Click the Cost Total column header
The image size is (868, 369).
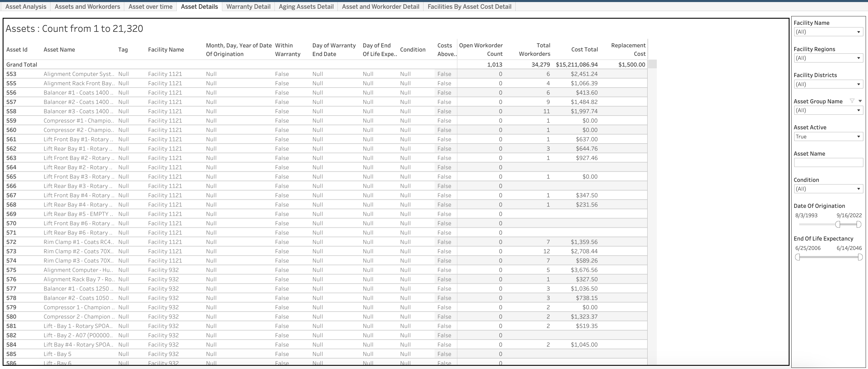click(x=584, y=50)
